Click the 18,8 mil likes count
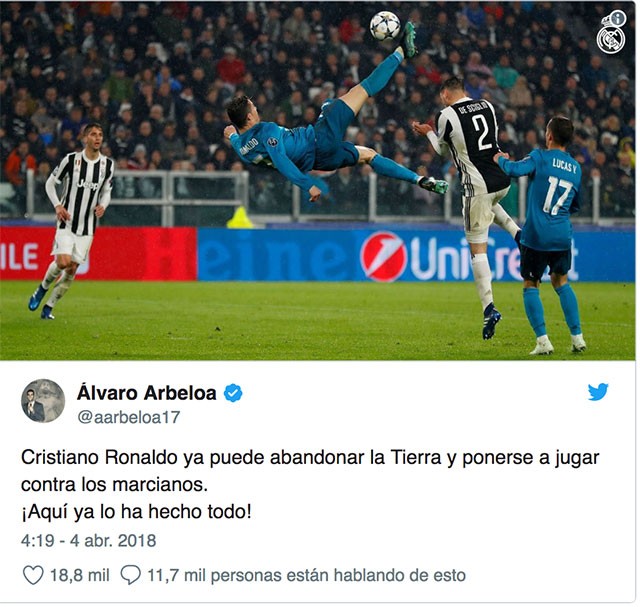The image size is (640, 607). pos(80,575)
